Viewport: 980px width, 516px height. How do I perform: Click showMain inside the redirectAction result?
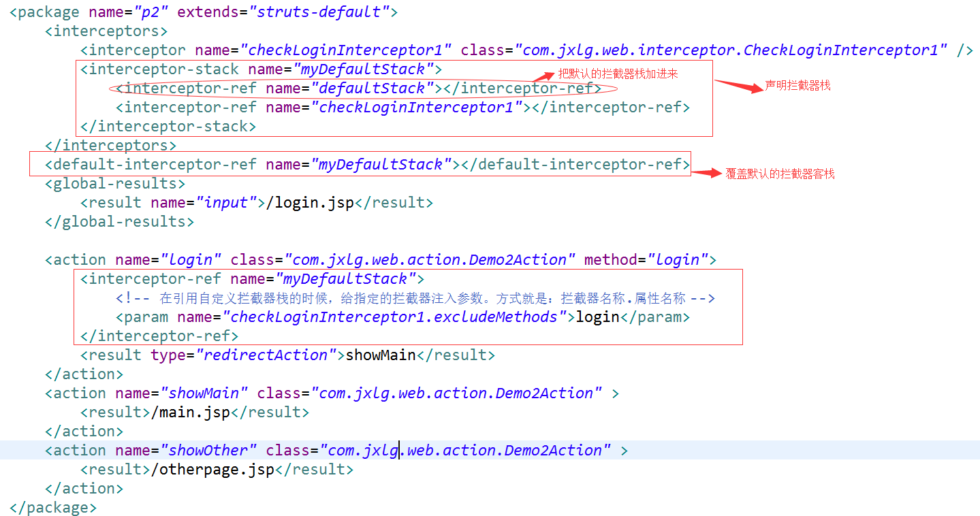click(381, 355)
